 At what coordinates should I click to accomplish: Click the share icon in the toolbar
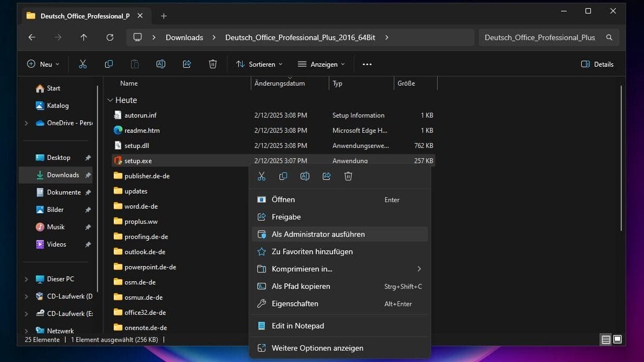pos(187,64)
